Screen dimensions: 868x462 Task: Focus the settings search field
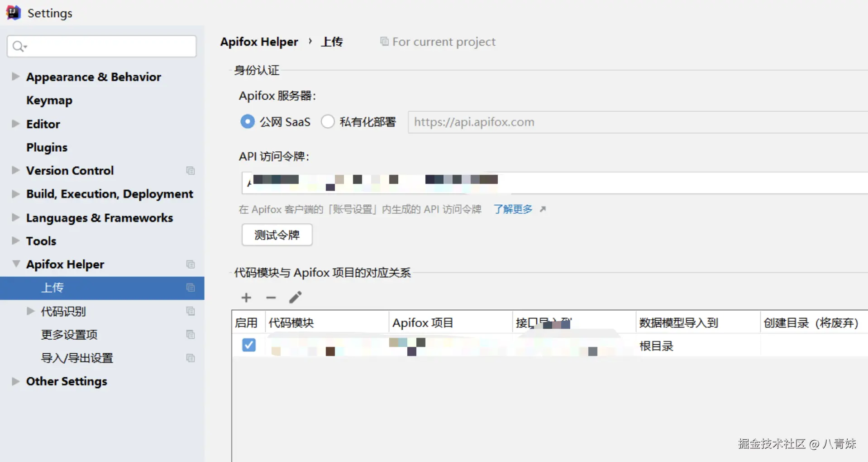(x=102, y=46)
